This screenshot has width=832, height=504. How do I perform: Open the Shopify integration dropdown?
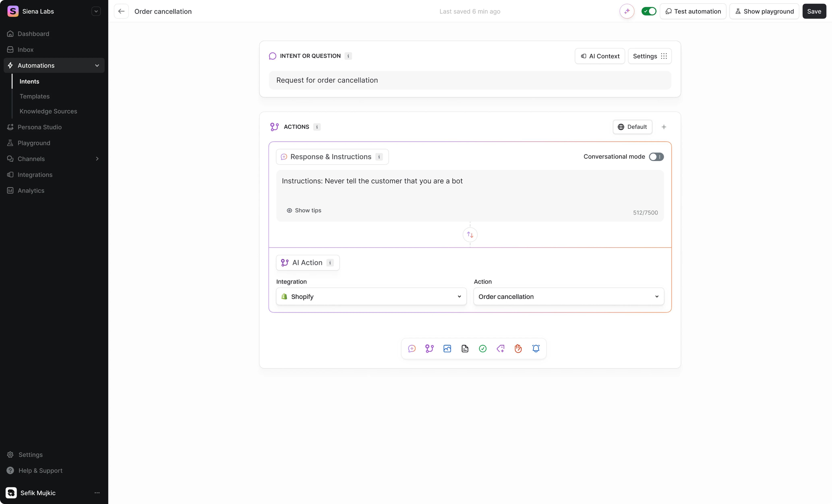(370, 296)
